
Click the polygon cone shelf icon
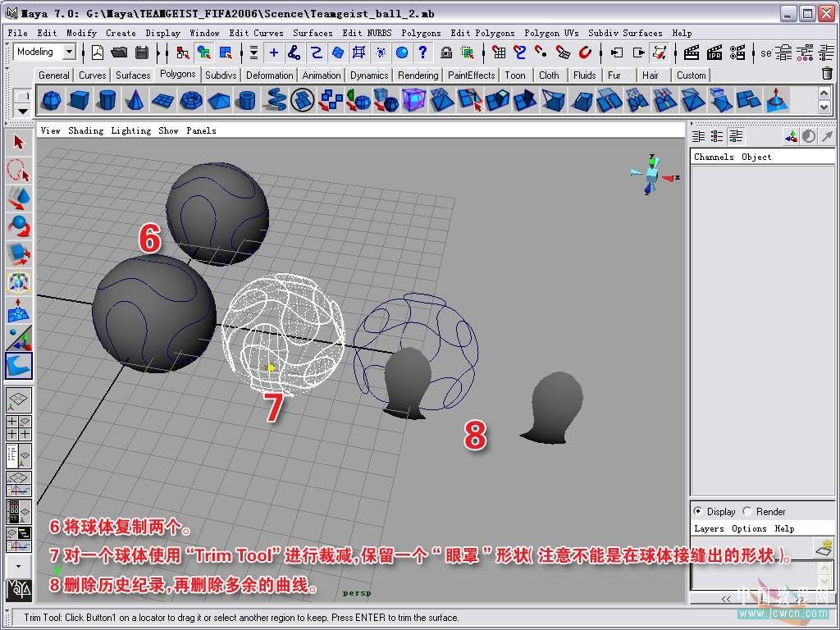pos(135,100)
